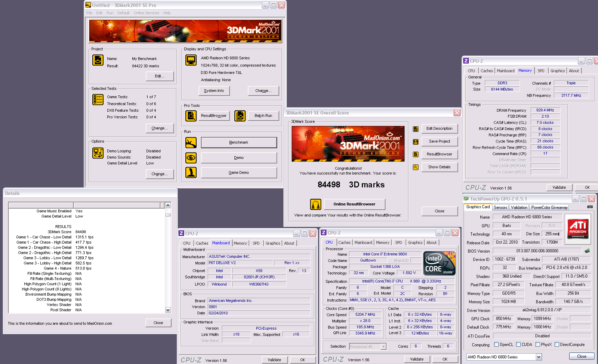Screen dimensions: 598x364
Task: Open the Online Services menu
Action: pos(147,13)
